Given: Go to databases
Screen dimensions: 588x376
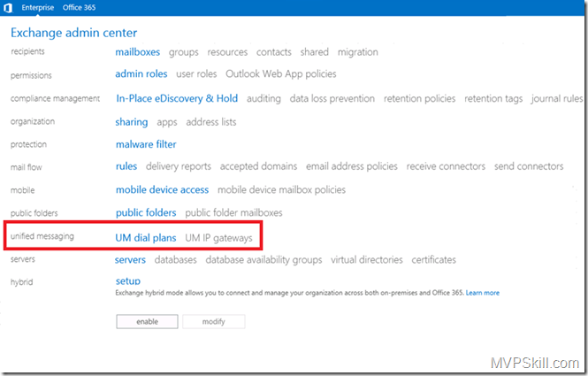Looking at the screenshot, I should [x=175, y=260].
